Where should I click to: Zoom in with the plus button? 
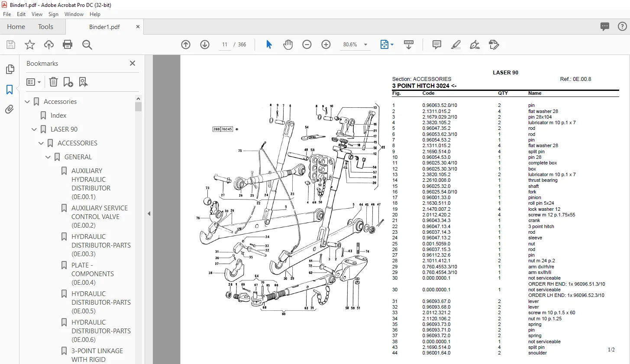coord(326,45)
